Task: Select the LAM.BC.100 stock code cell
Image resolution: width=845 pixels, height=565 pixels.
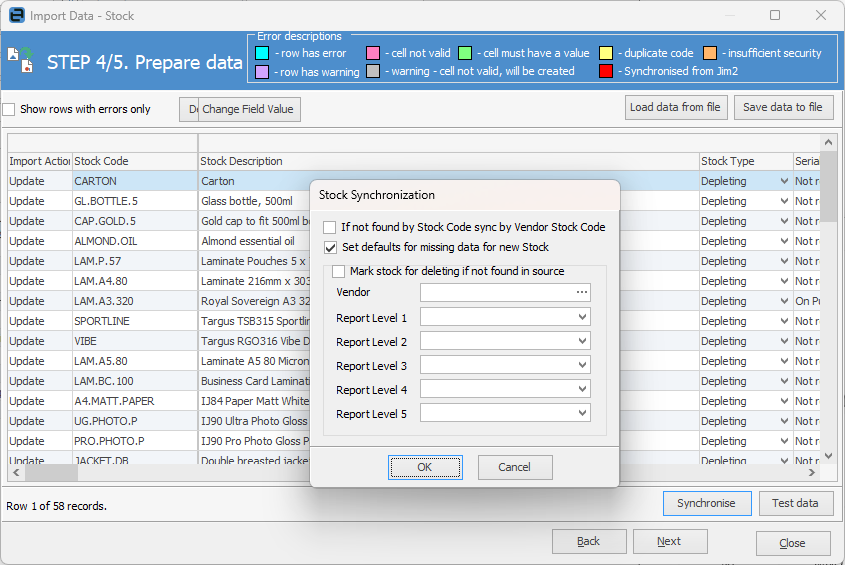Action: (x=135, y=381)
